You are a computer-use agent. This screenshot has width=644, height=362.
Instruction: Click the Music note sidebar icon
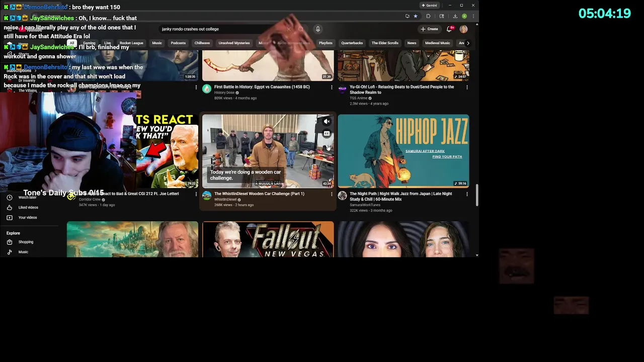tap(10, 252)
